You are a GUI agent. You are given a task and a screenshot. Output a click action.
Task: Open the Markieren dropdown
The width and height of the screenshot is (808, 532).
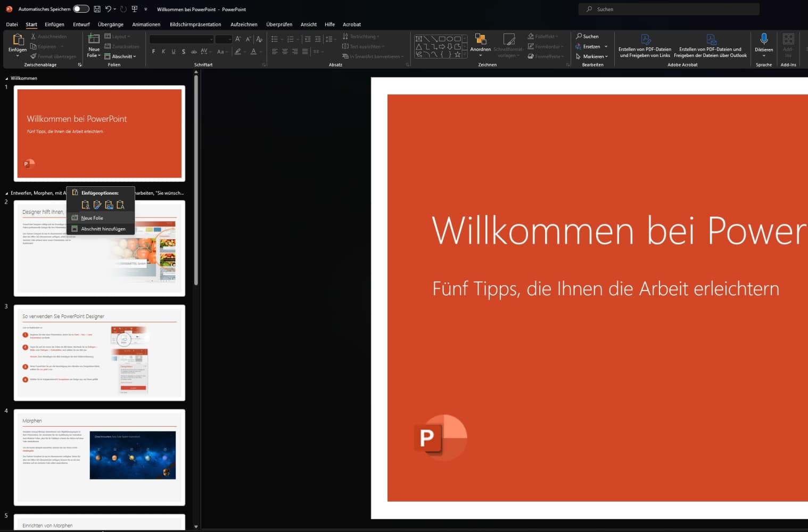click(x=592, y=56)
